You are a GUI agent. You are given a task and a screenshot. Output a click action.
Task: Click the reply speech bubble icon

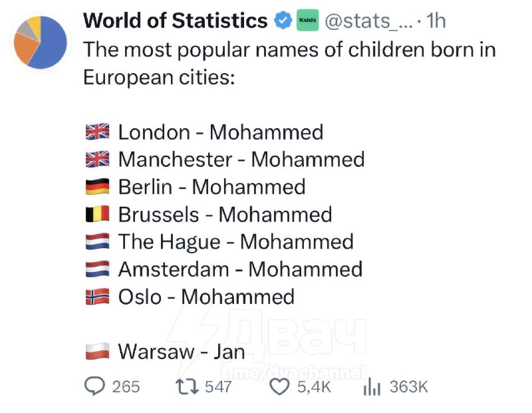click(96, 386)
